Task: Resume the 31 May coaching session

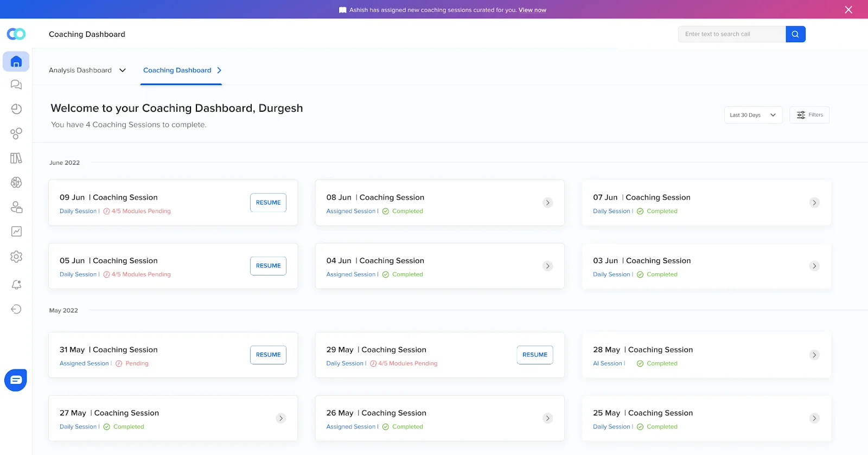Action: pyautogui.click(x=269, y=355)
